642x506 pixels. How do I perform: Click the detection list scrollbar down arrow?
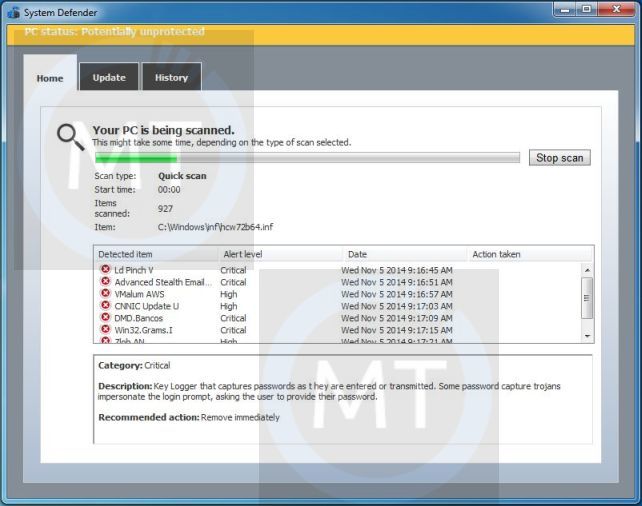click(x=587, y=336)
